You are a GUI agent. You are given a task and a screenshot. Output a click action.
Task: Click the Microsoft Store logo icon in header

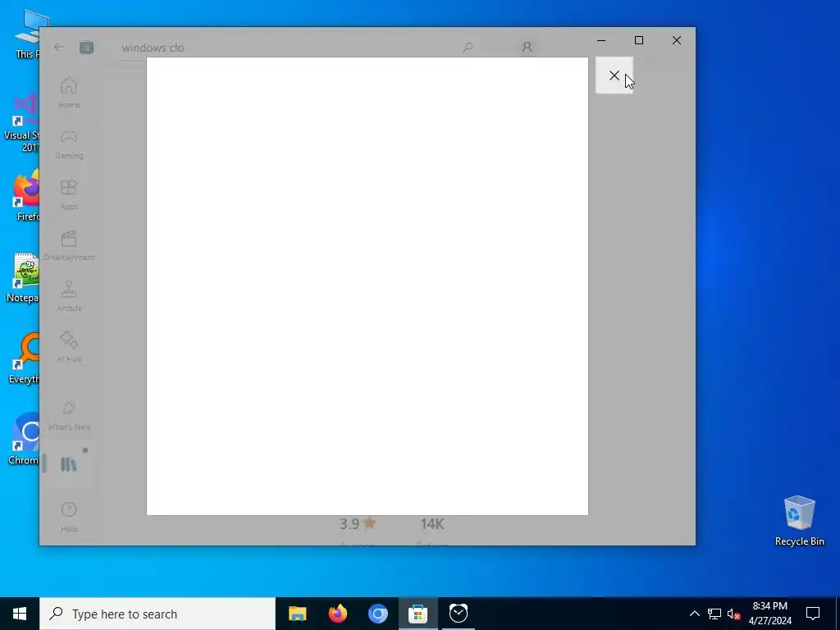click(x=86, y=48)
